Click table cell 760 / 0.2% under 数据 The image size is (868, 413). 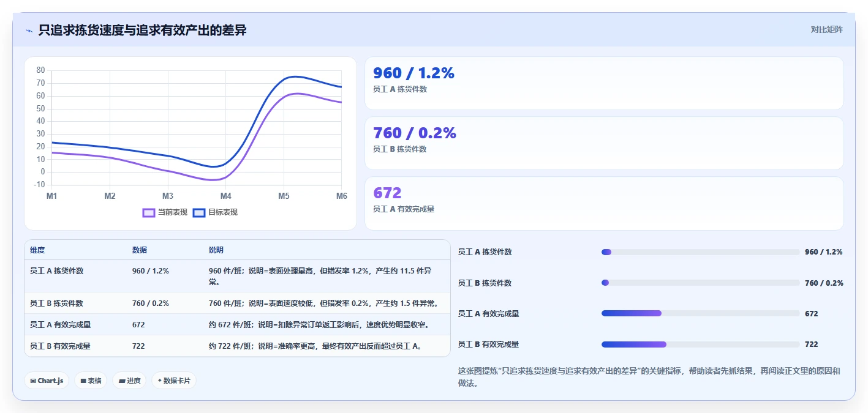(x=151, y=303)
